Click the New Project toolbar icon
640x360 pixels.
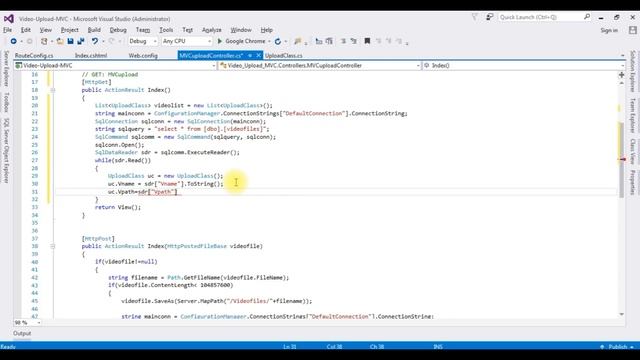coord(44,41)
